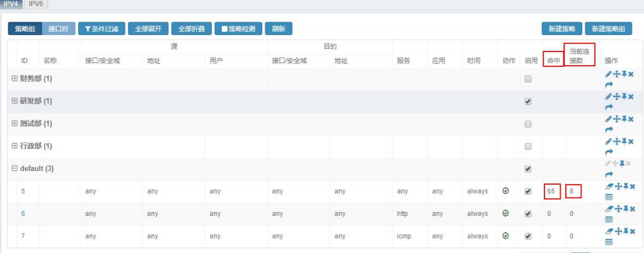644x253 pixels.
Task: Switch to the IPV6 tab
Action: tap(36, 4)
